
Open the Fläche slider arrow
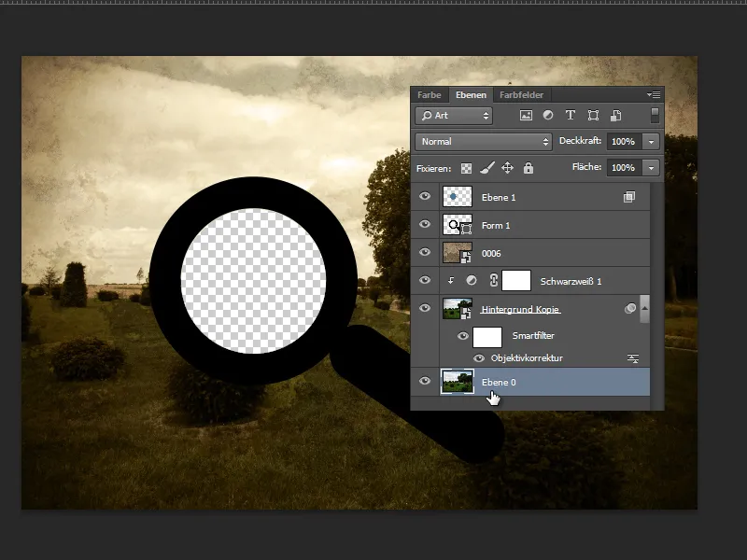[x=651, y=168]
